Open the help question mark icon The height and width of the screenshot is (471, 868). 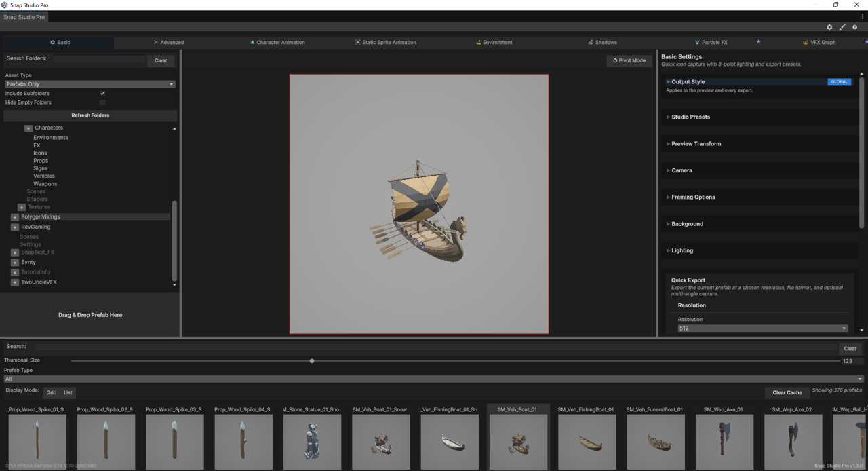(x=854, y=27)
